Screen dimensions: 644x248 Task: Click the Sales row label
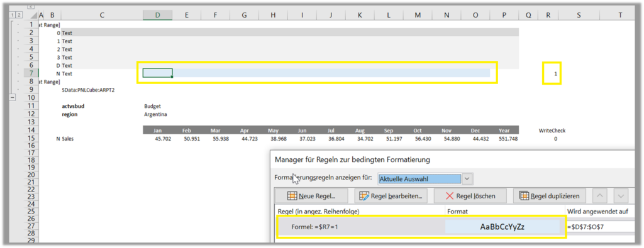click(68, 139)
